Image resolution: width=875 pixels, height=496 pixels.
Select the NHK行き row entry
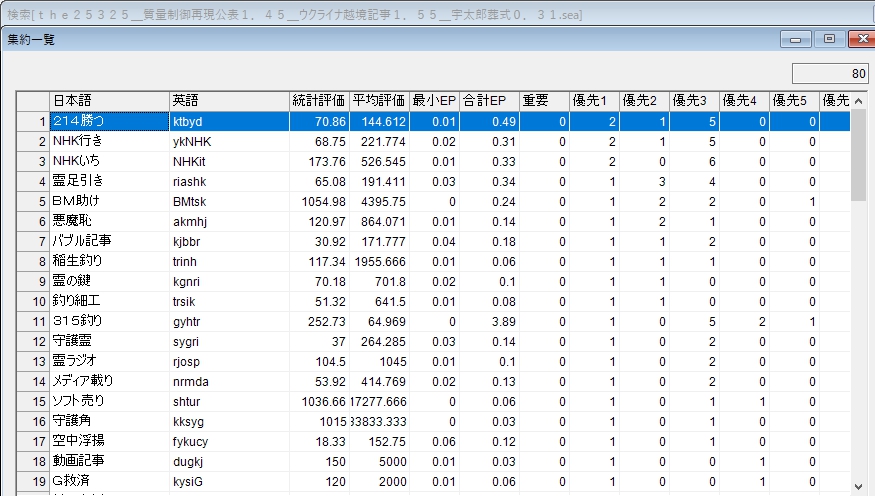click(x=109, y=141)
